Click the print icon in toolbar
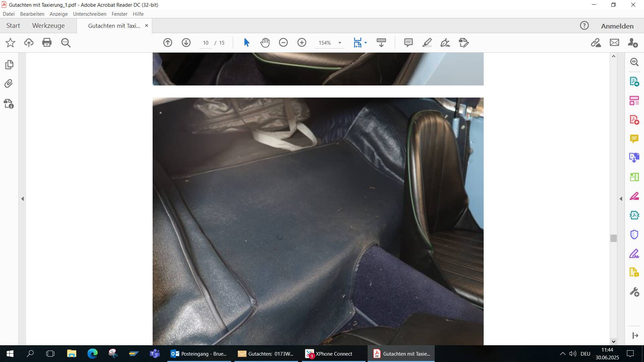 click(x=47, y=43)
